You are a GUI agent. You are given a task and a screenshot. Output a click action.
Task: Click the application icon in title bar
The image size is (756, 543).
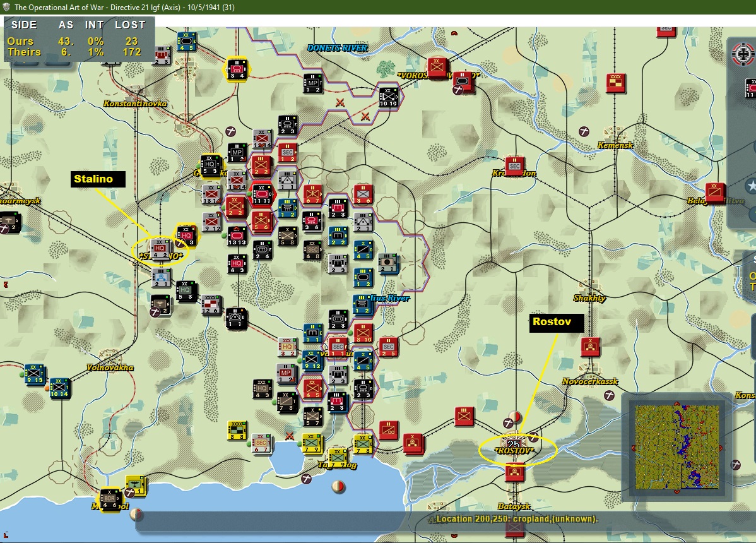pos(6,7)
